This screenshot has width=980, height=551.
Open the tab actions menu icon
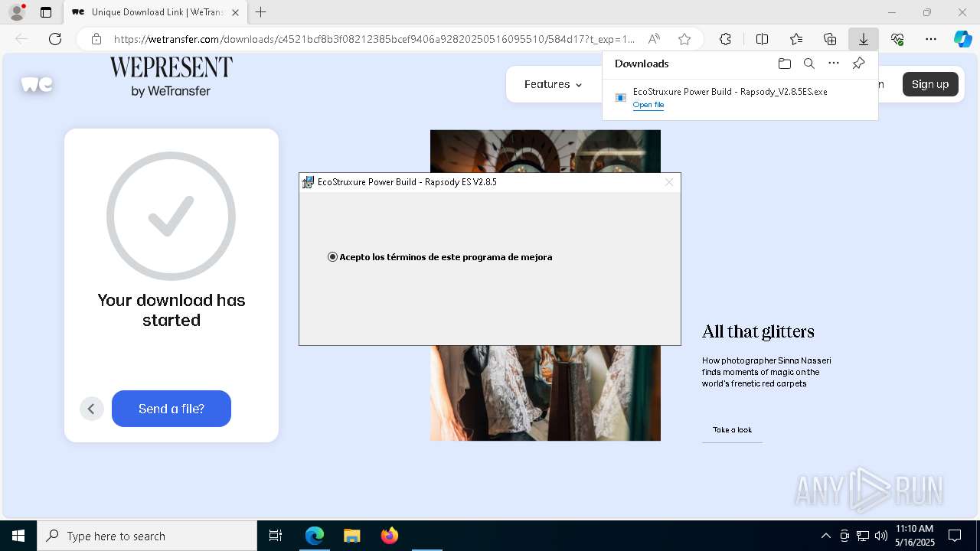point(46,12)
